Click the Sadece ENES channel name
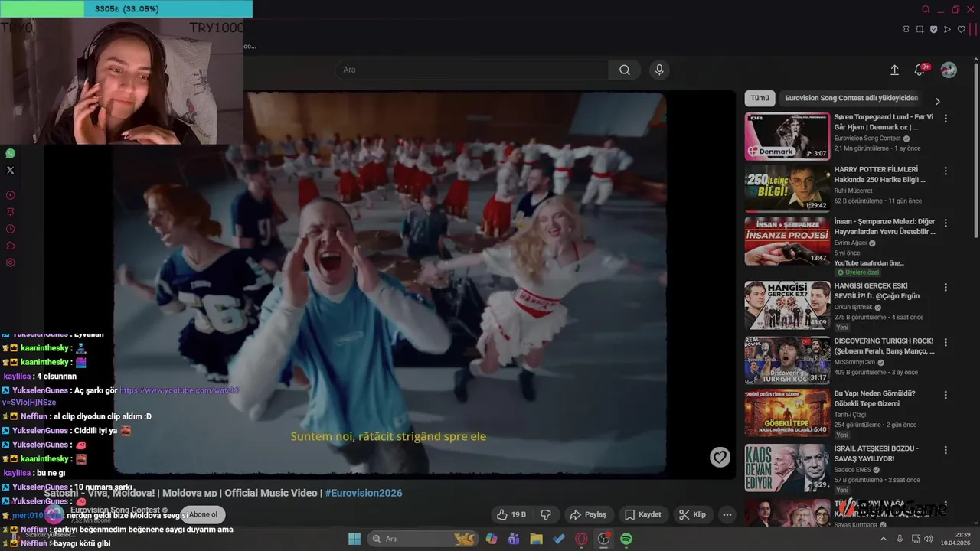Viewport: 980px width, 551px height. coord(854,469)
